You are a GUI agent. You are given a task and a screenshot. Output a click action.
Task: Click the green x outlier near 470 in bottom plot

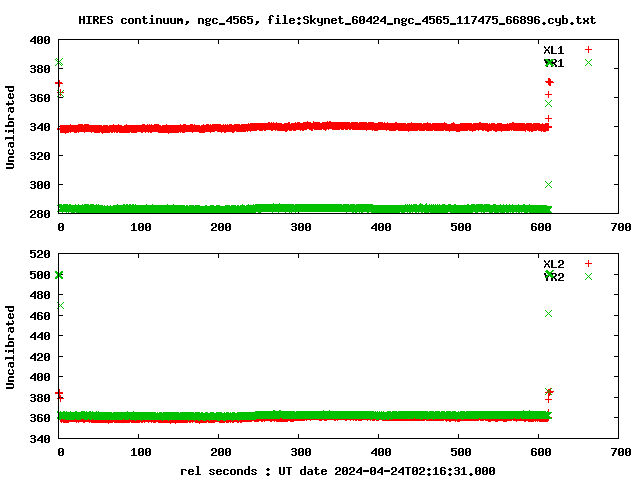(x=60, y=305)
